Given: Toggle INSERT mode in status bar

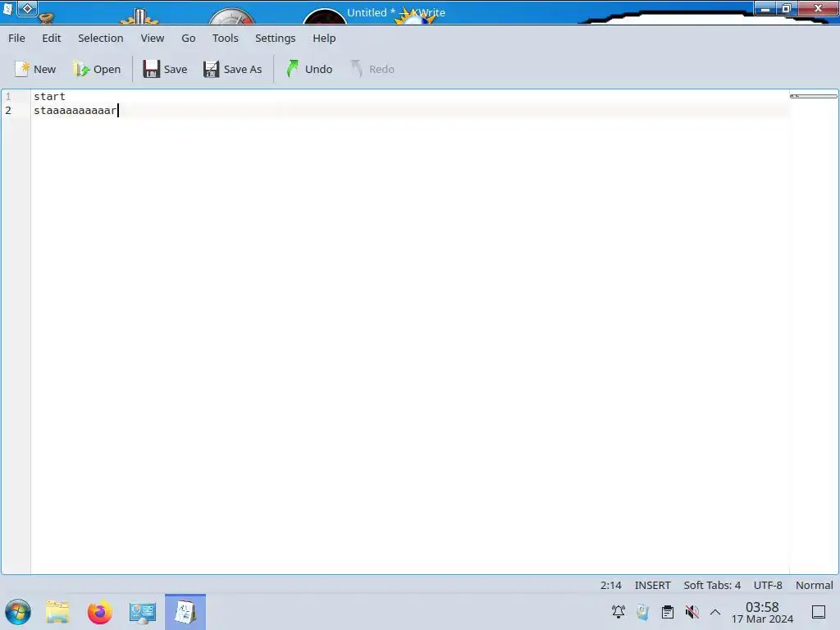Looking at the screenshot, I should (x=652, y=585).
